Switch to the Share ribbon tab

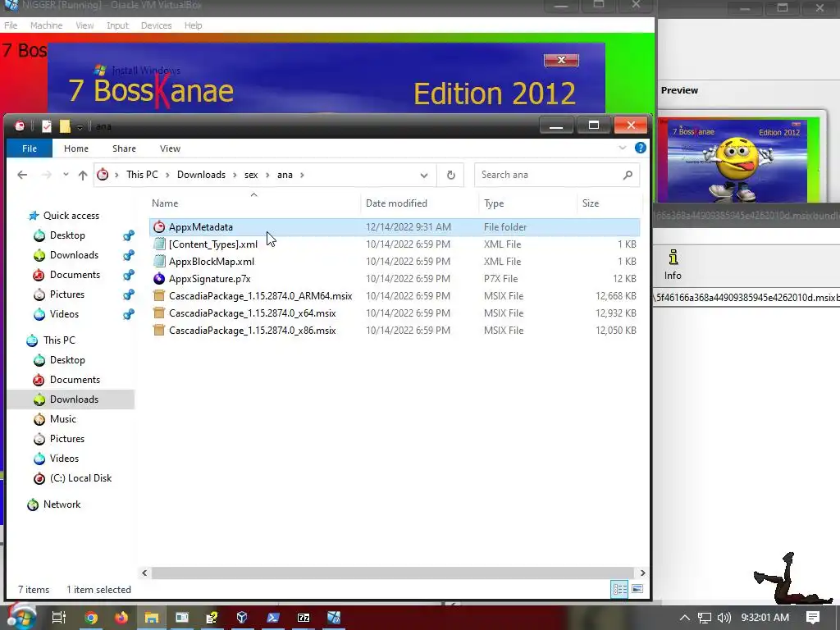[x=124, y=148]
